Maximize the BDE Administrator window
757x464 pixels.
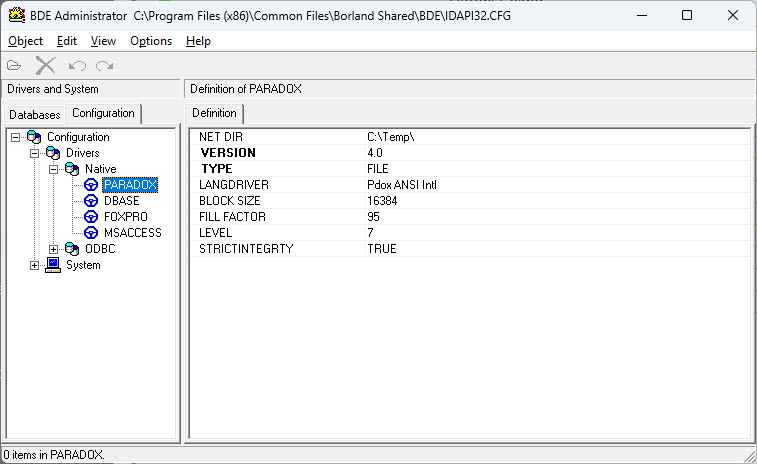(687, 15)
